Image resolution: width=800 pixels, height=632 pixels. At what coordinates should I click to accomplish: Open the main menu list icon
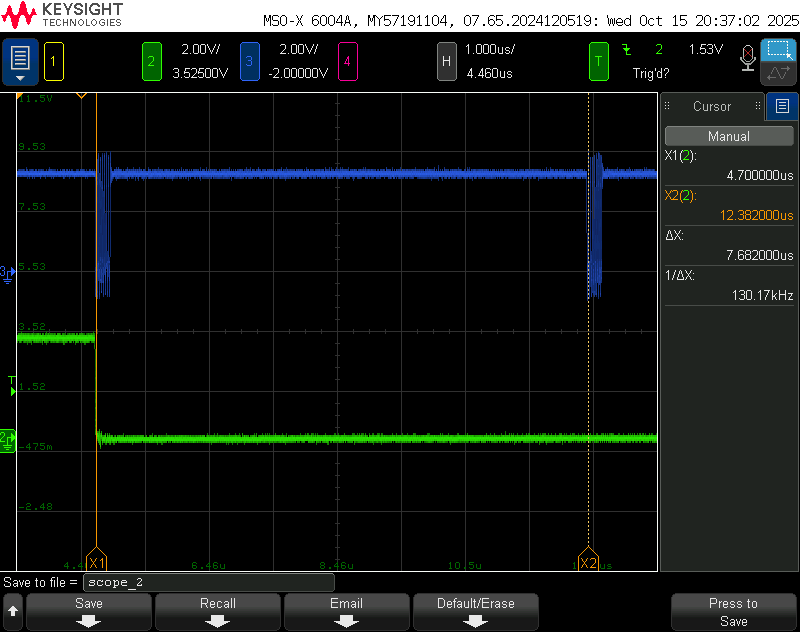coord(20,61)
